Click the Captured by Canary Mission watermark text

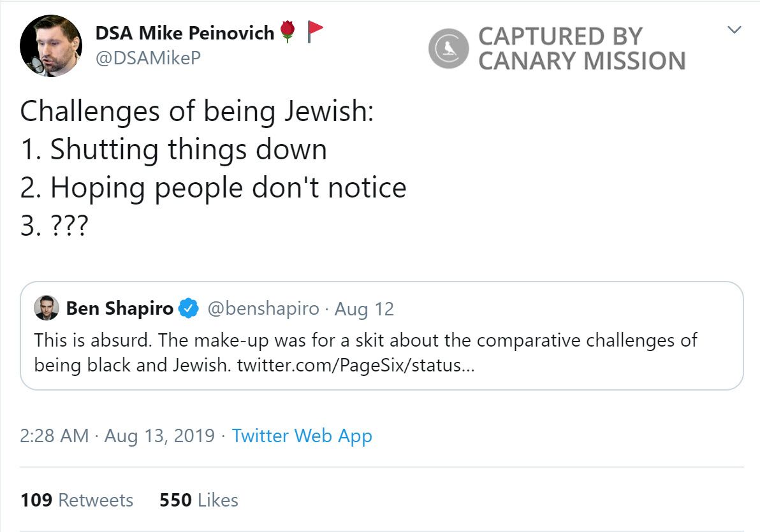tap(581, 48)
